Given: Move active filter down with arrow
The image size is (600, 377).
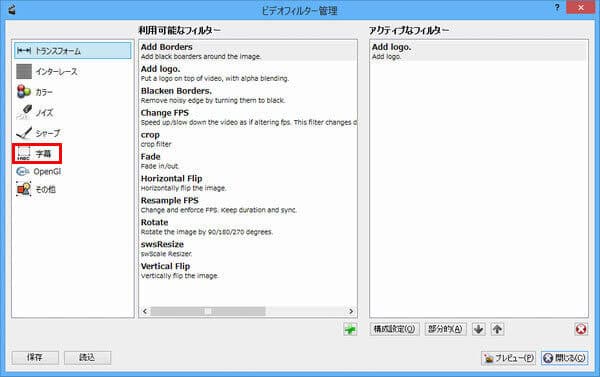Looking at the screenshot, I should (478, 329).
